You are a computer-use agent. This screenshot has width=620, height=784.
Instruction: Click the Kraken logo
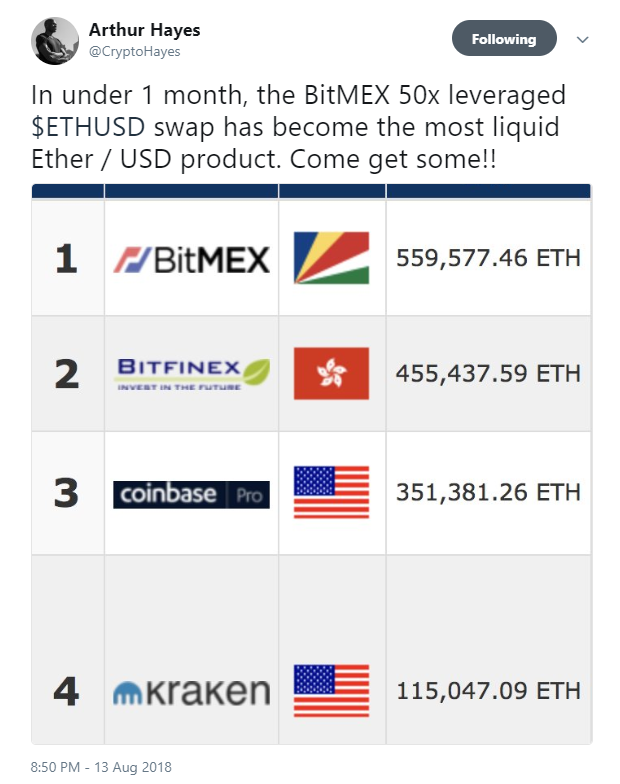click(191, 691)
